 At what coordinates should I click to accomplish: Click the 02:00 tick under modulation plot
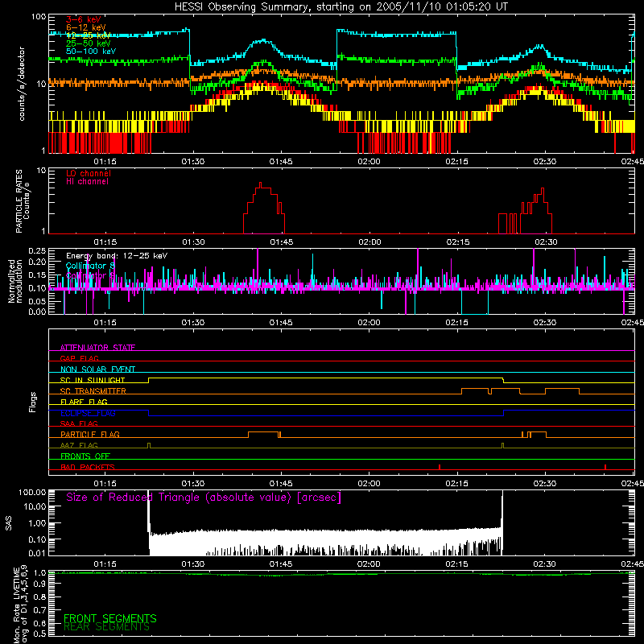[x=369, y=323]
